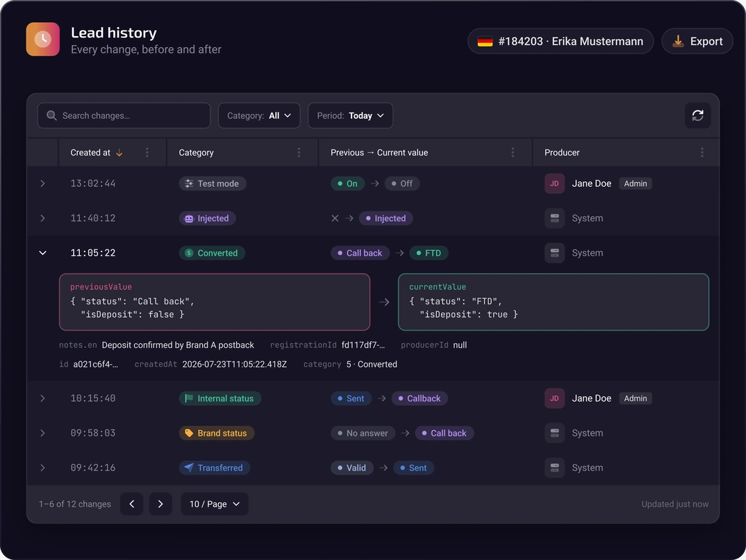Click the Brand status tag
This screenshot has width=746, height=560.
tap(217, 433)
